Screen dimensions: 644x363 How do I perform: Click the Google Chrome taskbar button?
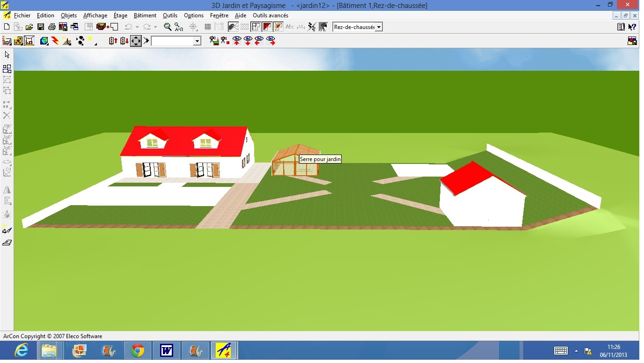coord(137,350)
